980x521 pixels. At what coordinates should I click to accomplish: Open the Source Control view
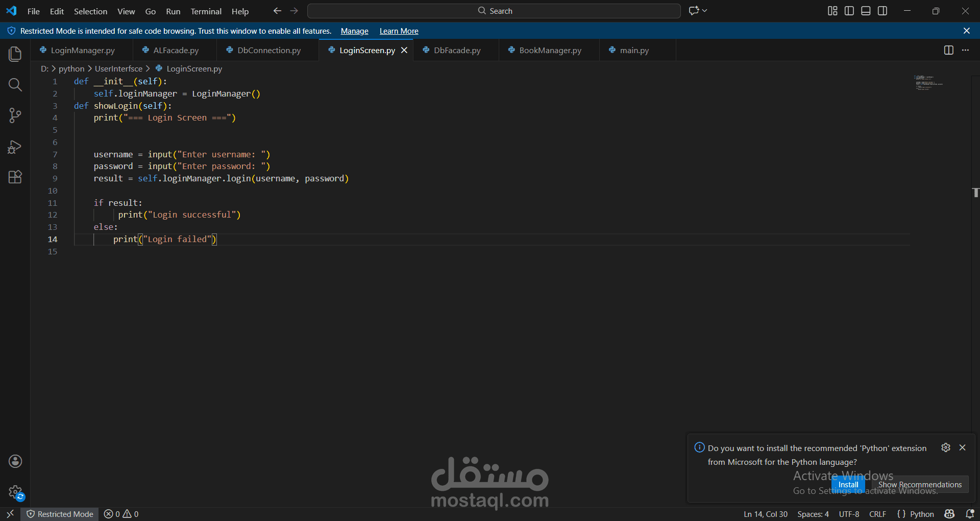click(x=15, y=115)
